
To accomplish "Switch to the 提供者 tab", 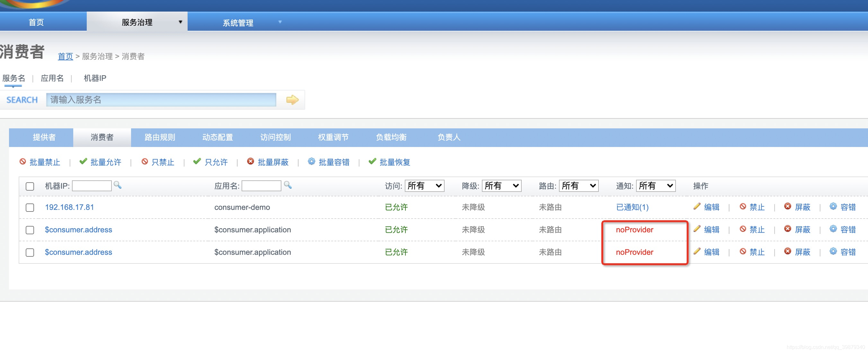I will pyautogui.click(x=44, y=137).
